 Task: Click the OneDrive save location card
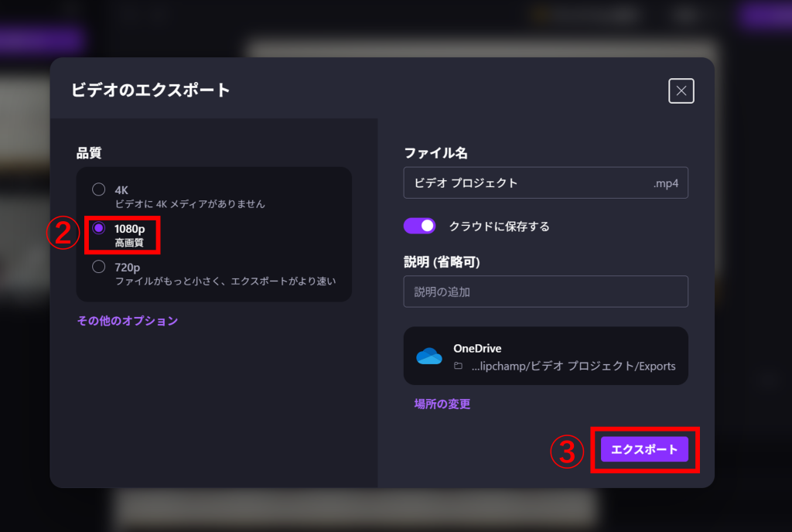(x=545, y=356)
